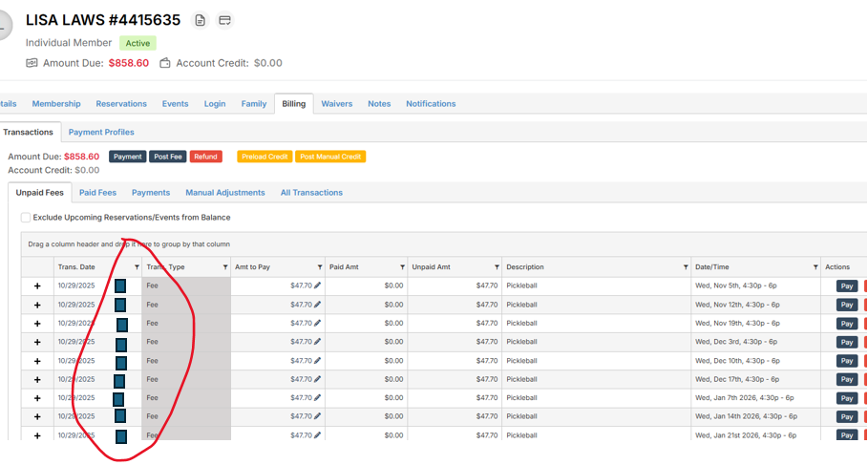Open filter for Description column
Image resolution: width=868 pixels, height=465 pixels.
[x=686, y=267]
